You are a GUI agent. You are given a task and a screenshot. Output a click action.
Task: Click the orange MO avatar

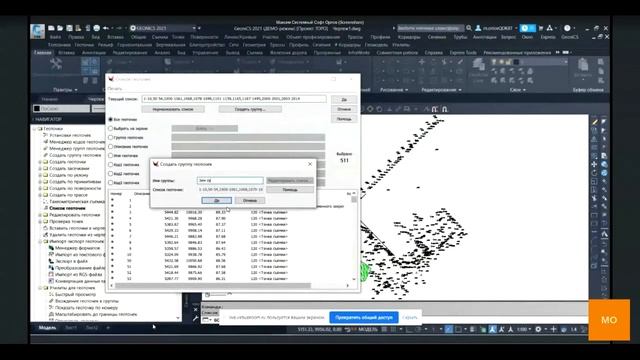click(x=609, y=320)
